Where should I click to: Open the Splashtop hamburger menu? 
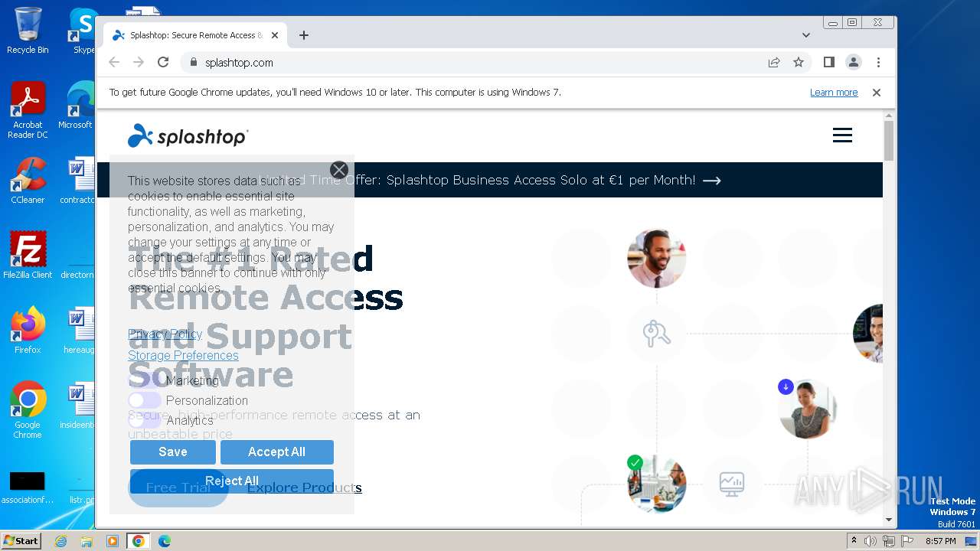point(842,135)
